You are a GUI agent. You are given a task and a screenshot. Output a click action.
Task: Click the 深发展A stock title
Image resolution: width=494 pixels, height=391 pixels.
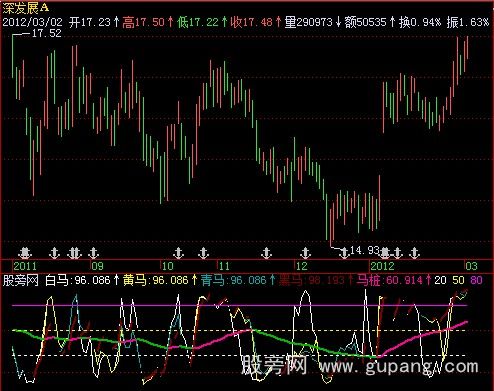click(26, 8)
